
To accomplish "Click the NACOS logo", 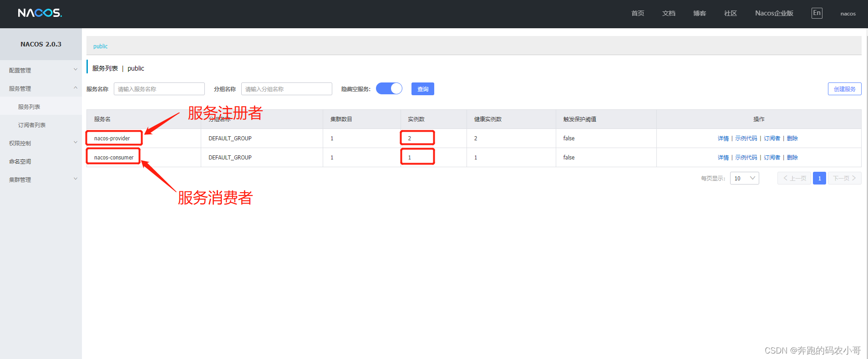I will point(40,13).
